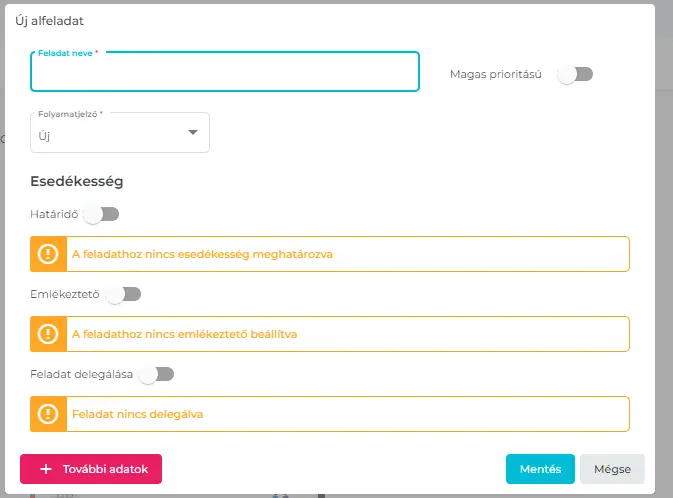The height and width of the screenshot is (498, 673).
Task: Click the 'Magas prioritású' label text
Action: pyautogui.click(x=496, y=75)
